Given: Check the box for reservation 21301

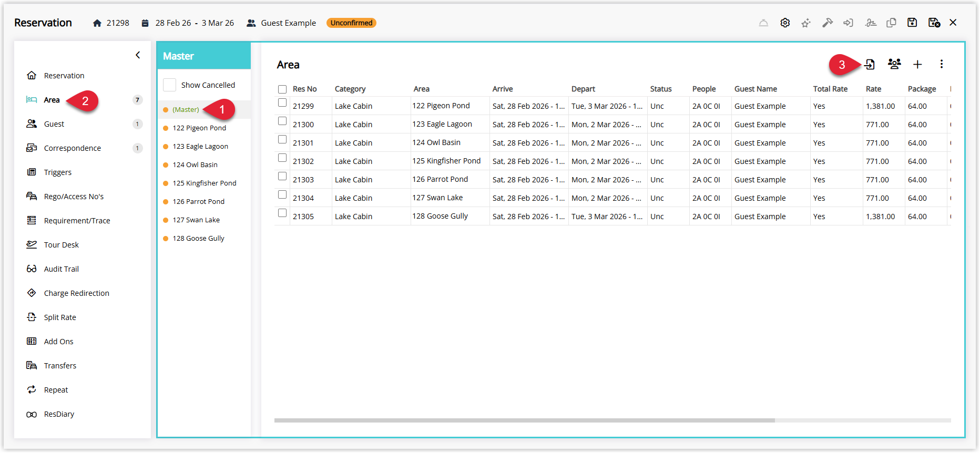Looking at the screenshot, I should point(282,140).
